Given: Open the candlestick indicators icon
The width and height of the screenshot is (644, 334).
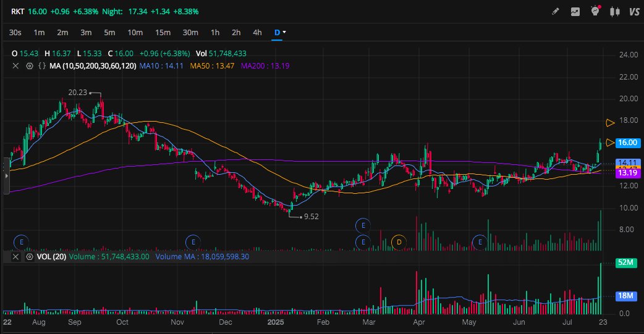Looking at the screenshot, I should [x=615, y=12].
